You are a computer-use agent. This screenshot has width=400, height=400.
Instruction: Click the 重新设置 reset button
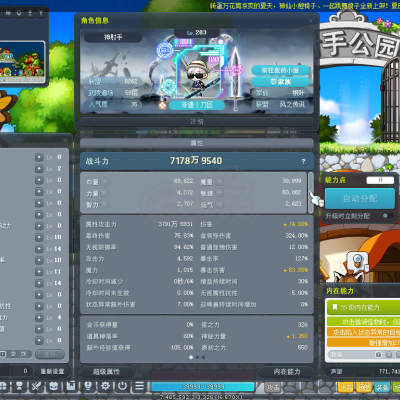pyautogui.click(x=52, y=371)
